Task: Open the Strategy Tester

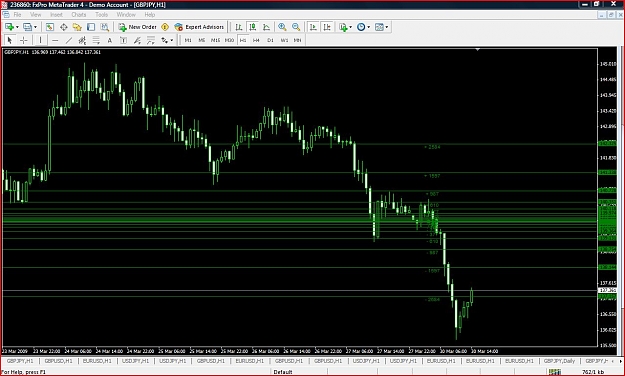Action: 104,27
